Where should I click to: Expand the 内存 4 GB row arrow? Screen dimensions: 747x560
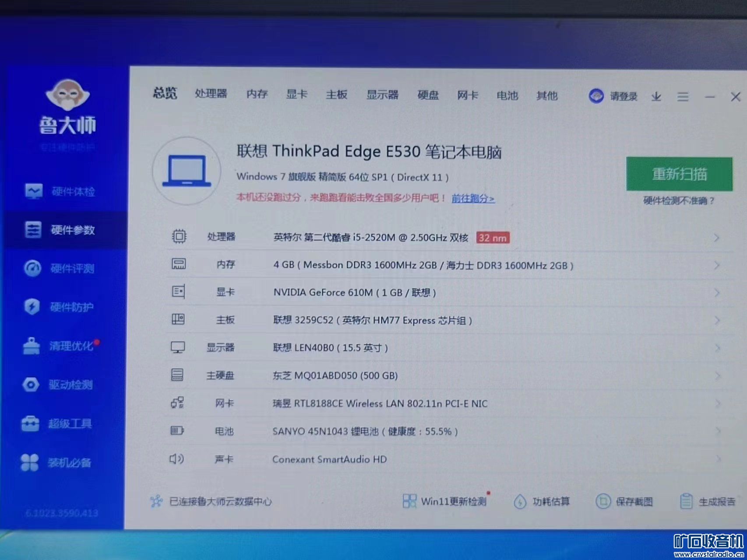(x=717, y=265)
